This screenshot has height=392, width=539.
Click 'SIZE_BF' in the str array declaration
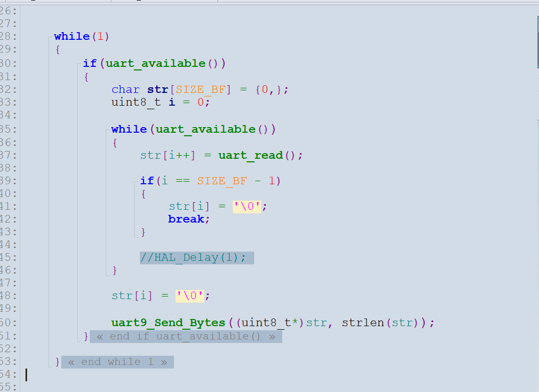[x=201, y=90]
